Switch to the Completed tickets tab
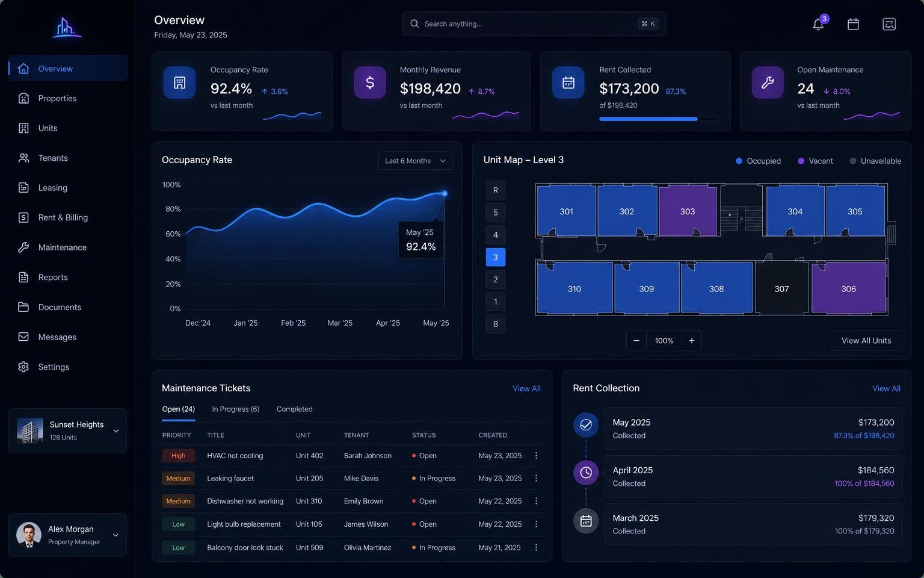This screenshot has width=924, height=578. [x=294, y=409]
